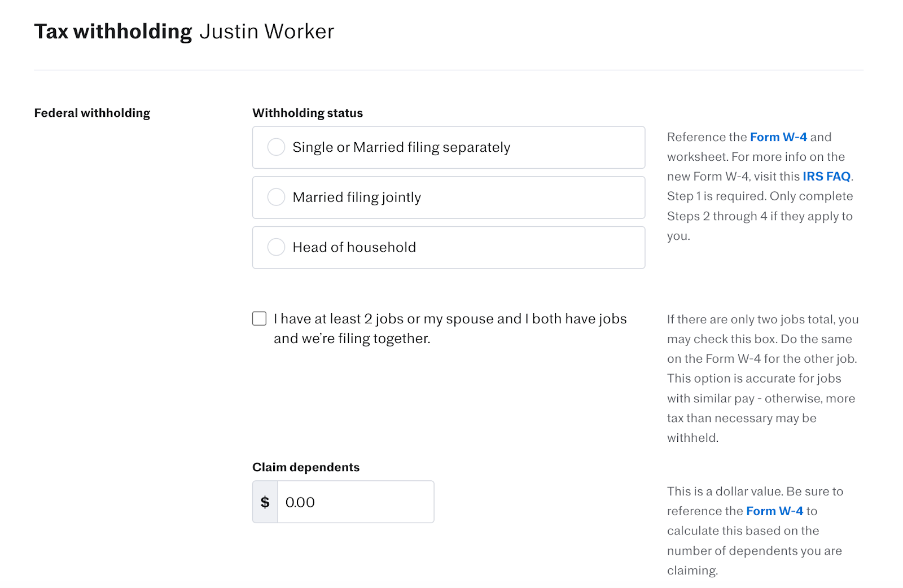Click the employee name Justin Worker
The image size is (903, 588).
point(266,32)
